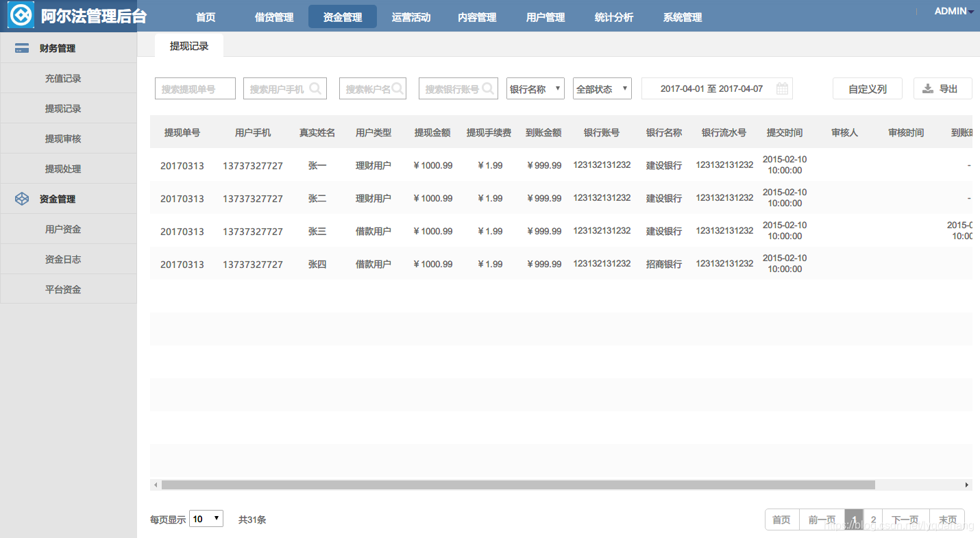
Task: Open 提现记录 in the sidebar menu
Action: [x=69, y=108]
